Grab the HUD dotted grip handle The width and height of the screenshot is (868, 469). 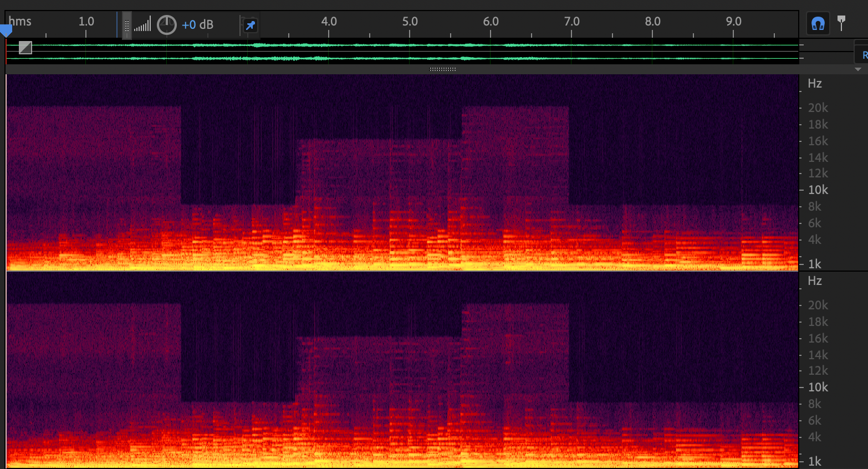[x=127, y=26]
